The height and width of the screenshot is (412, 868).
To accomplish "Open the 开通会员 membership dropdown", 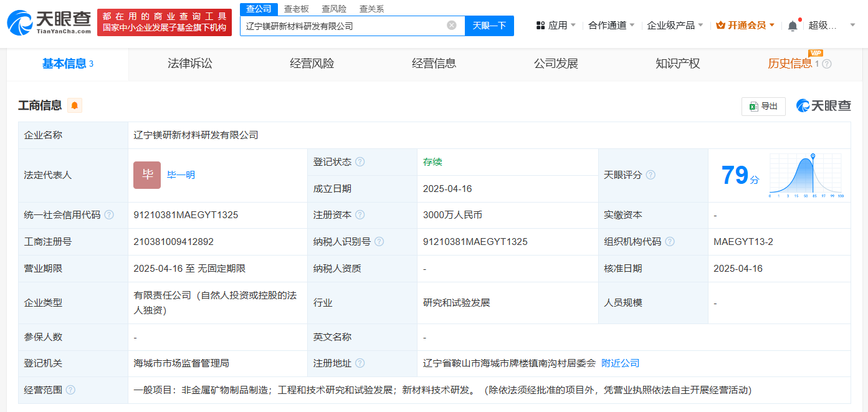I will click(745, 26).
